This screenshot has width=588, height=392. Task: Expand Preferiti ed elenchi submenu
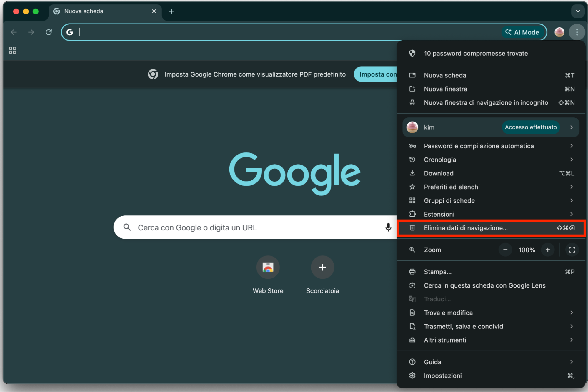pyautogui.click(x=491, y=187)
